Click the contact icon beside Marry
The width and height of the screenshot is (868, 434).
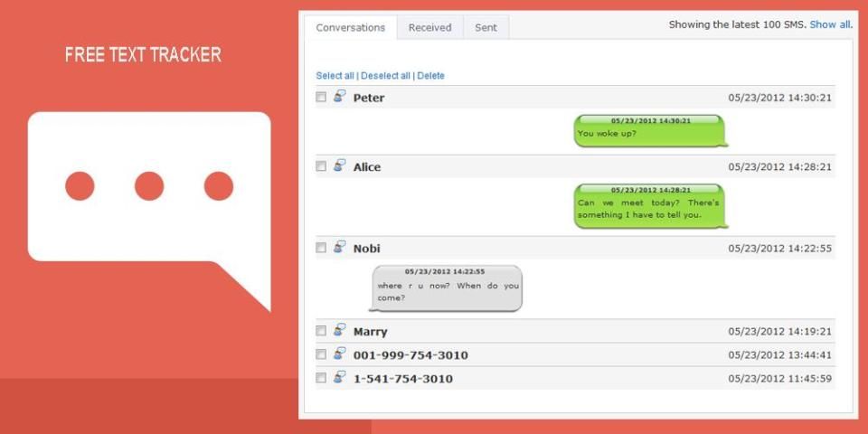(339, 331)
